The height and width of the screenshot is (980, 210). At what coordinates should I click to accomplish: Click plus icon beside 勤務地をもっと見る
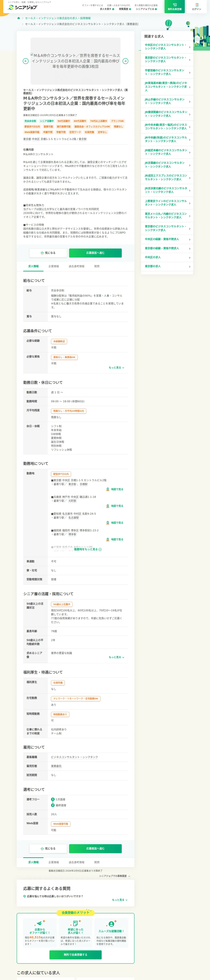point(100,549)
